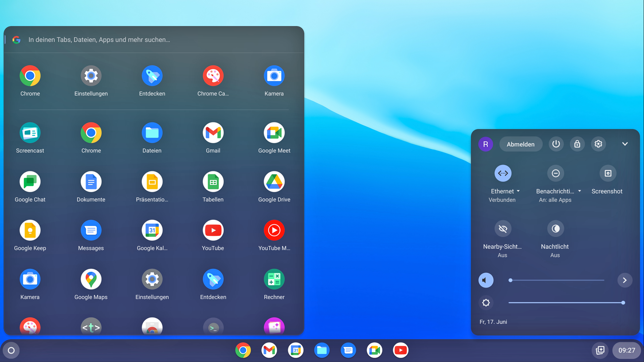
Task: Launch Google Meet from launcher
Action: [274, 133]
